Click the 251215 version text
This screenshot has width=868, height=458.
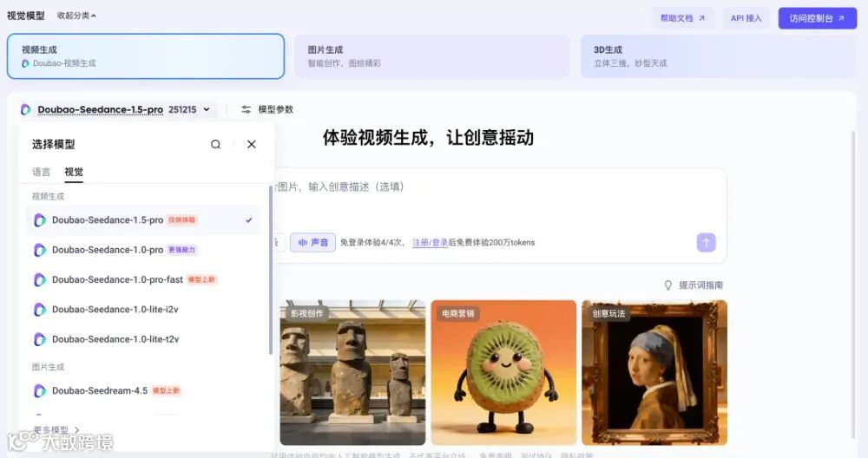[182, 109]
